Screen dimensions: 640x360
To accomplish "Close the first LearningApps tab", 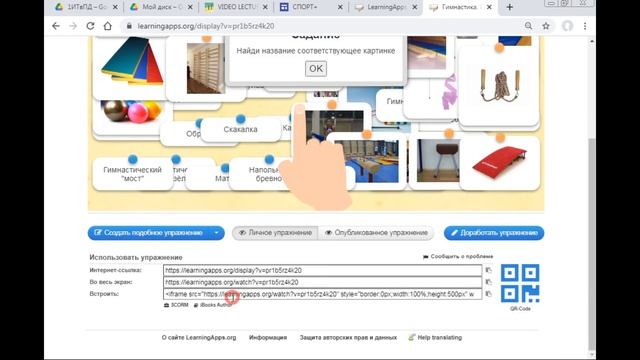I will (x=415, y=7).
